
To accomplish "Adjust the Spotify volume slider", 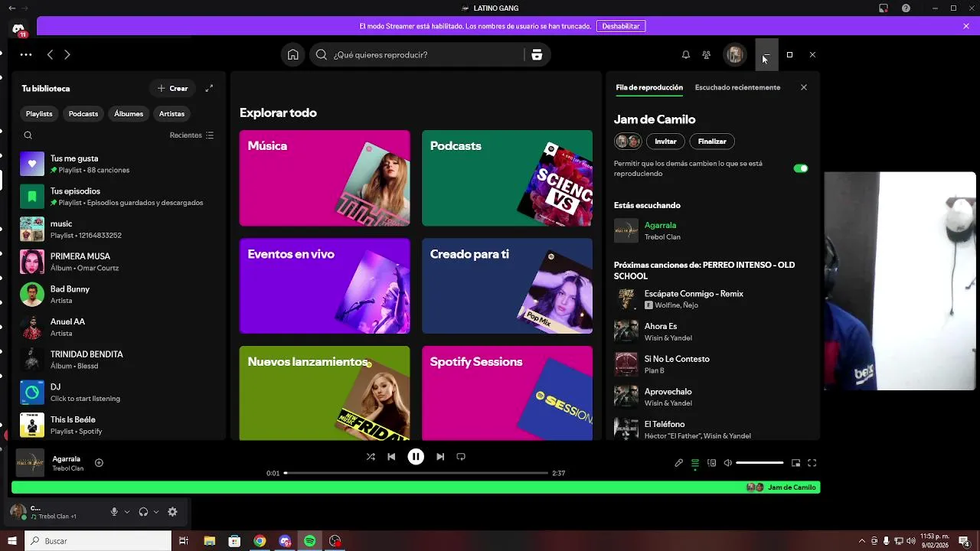I will [759, 463].
